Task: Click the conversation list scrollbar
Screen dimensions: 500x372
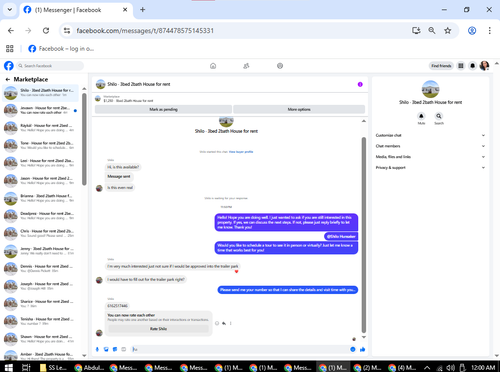Action: (x=84, y=139)
